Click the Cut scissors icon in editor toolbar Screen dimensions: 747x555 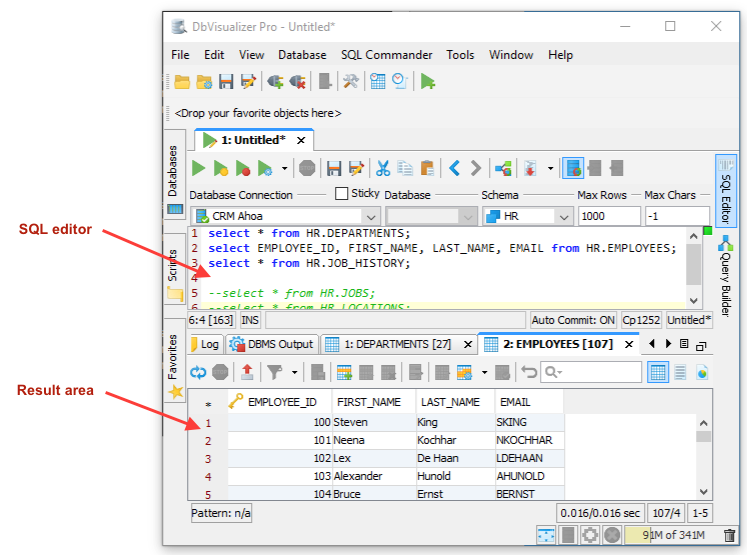(x=381, y=168)
